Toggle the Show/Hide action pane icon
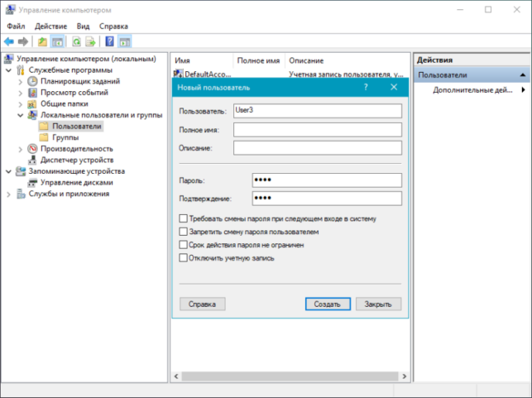The image size is (532, 398). [124, 41]
